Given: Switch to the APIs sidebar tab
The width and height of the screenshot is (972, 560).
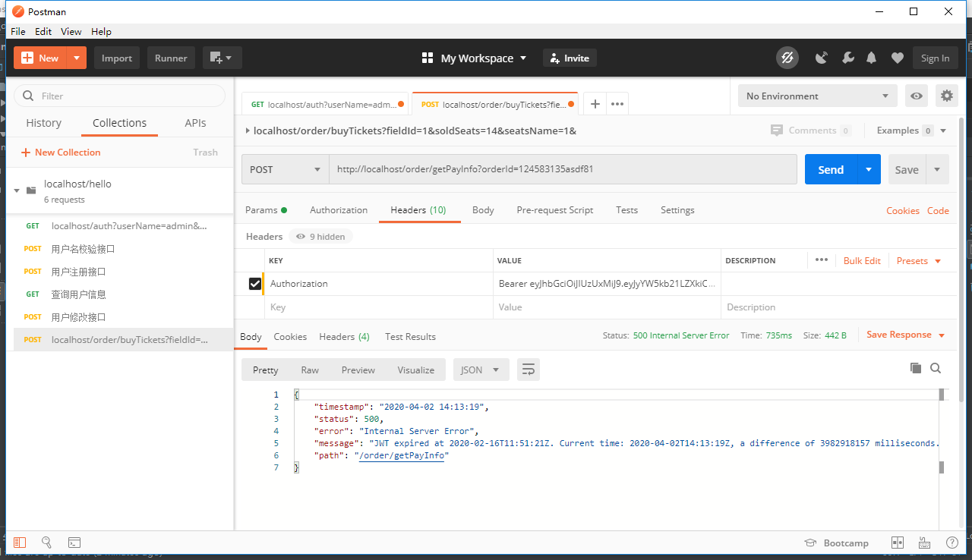Looking at the screenshot, I should 195,123.
